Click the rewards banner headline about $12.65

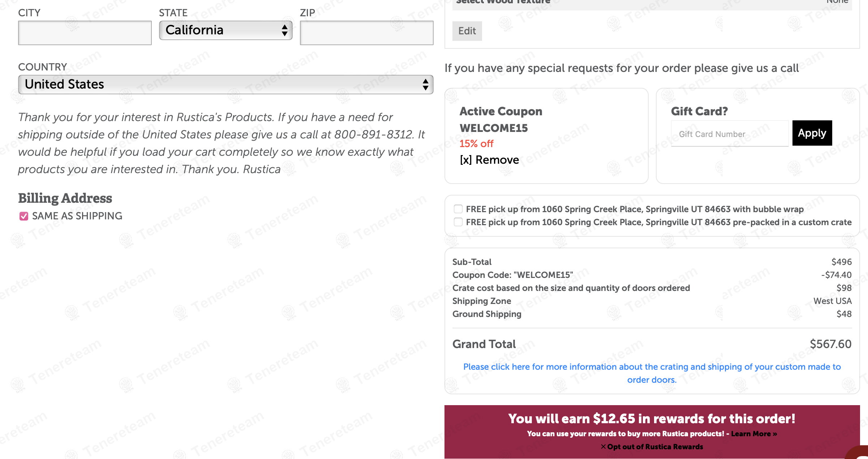tap(652, 419)
